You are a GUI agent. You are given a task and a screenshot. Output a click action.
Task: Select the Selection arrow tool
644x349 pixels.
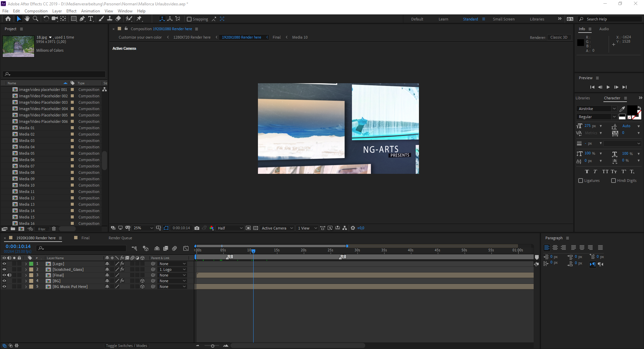tap(19, 19)
